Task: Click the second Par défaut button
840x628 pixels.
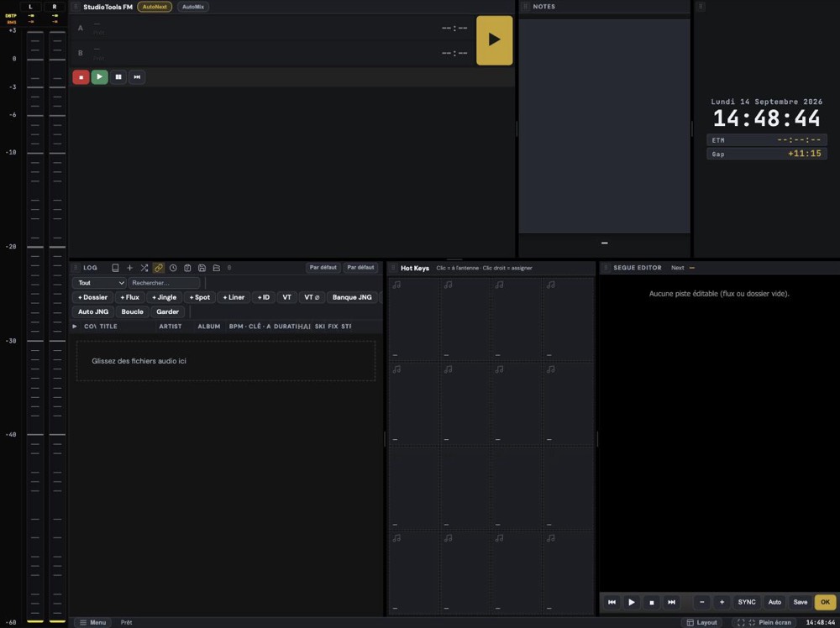Action: pyautogui.click(x=360, y=268)
